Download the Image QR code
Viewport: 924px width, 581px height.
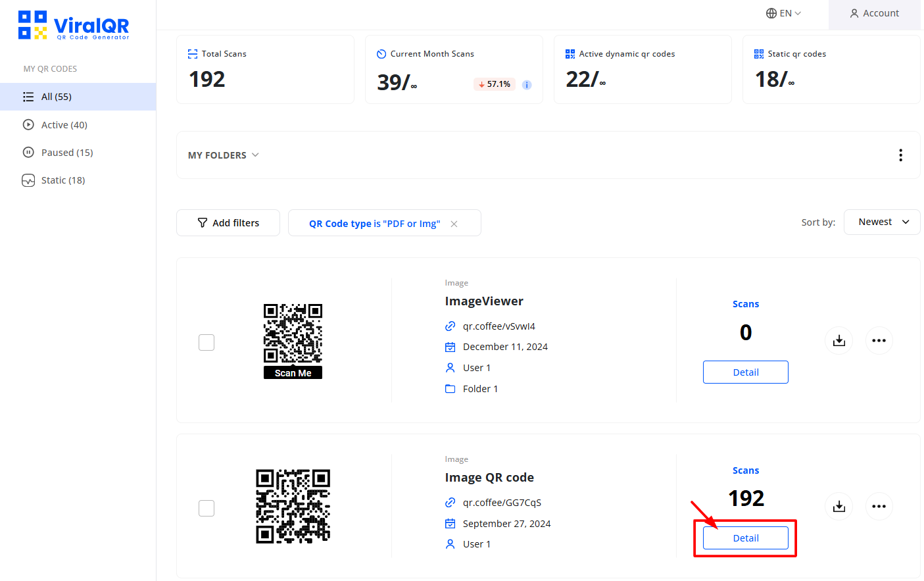pyautogui.click(x=839, y=507)
